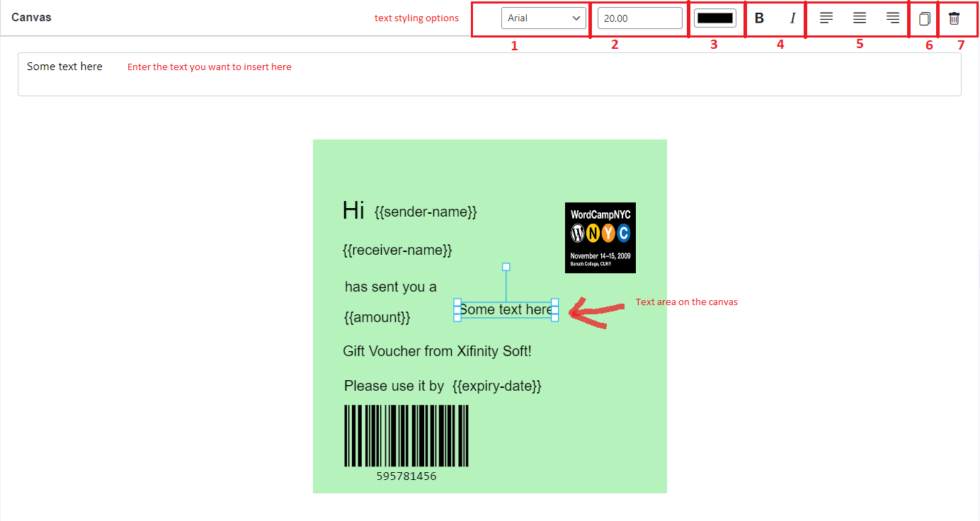Open the Arial font family dropdown
The width and height of the screenshot is (980, 521).
point(544,18)
